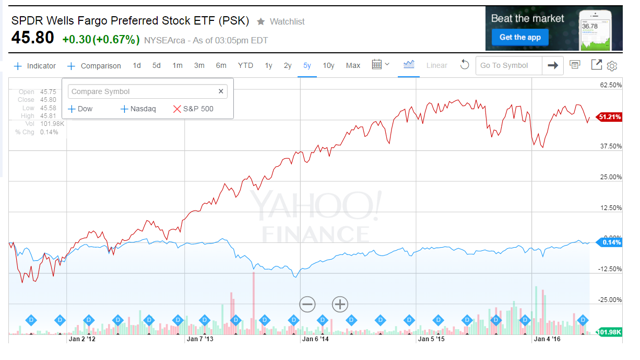Pop out chart with the external window icon

click(596, 64)
